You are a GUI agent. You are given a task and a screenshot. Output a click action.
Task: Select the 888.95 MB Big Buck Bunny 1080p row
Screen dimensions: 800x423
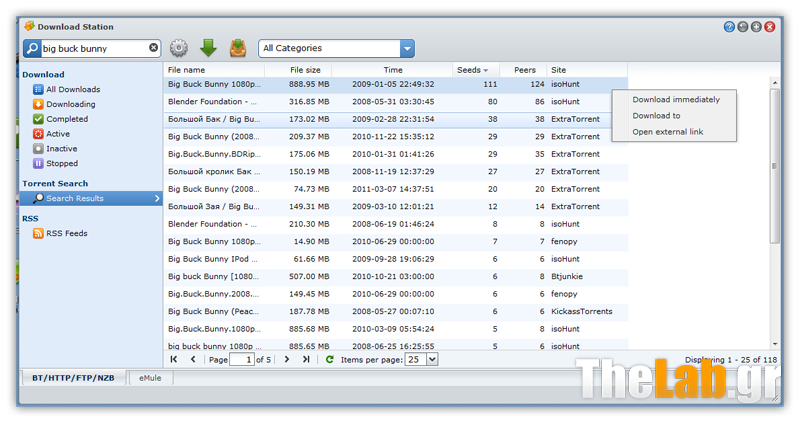[x=396, y=84]
